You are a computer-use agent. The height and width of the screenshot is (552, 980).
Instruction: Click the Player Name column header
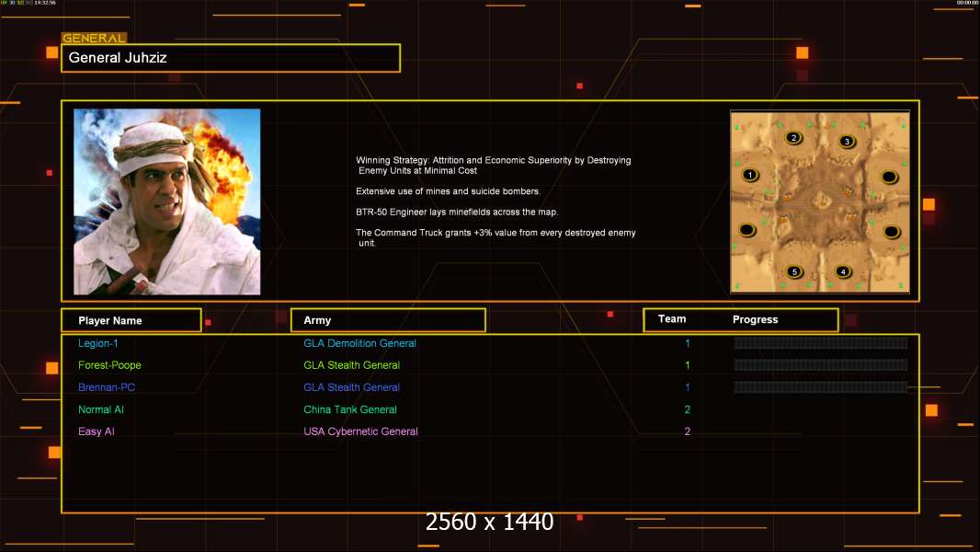coord(131,320)
